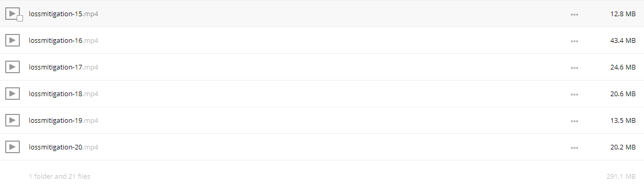Click the video icon for lossmitigation-19.mp4
This screenshot has width=644, height=196.
pyautogui.click(x=13, y=120)
